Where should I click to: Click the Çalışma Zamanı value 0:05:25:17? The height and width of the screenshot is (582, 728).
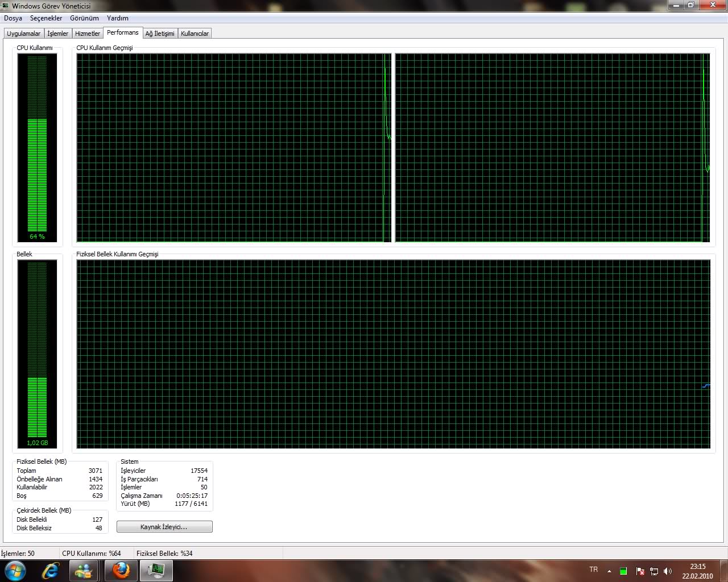click(x=192, y=496)
